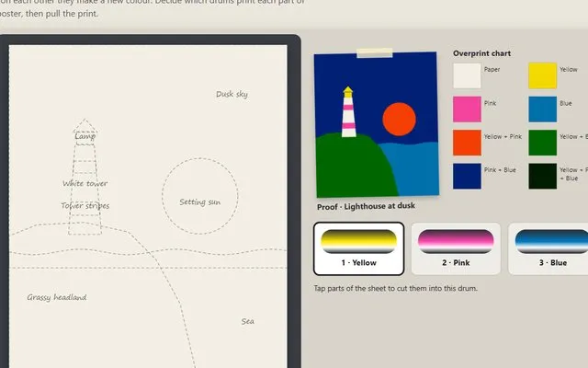Image resolution: width=588 pixels, height=368 pixels.
Task: Select the 1 · Yellow drum
Action: tap(358, 248)
